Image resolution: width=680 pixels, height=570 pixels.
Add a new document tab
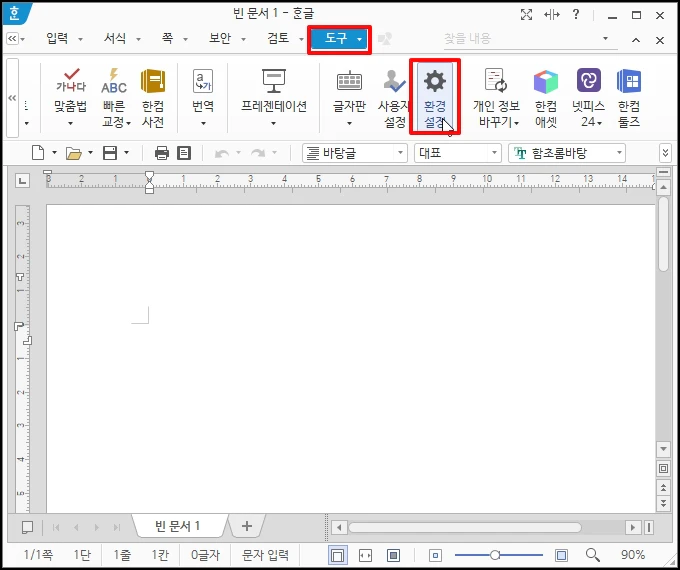coord(246,526)
